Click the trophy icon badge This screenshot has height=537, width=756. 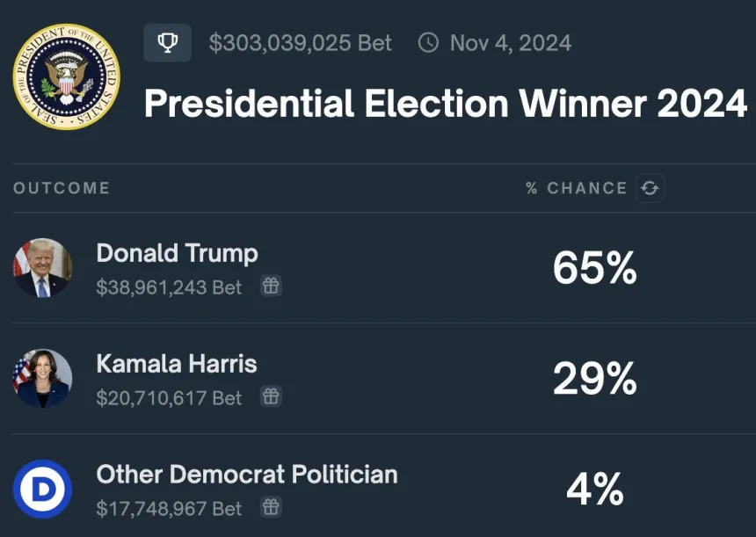167,43
